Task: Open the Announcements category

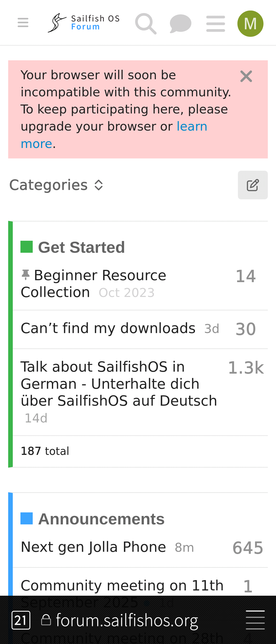Action: click(x=101, y=519)
